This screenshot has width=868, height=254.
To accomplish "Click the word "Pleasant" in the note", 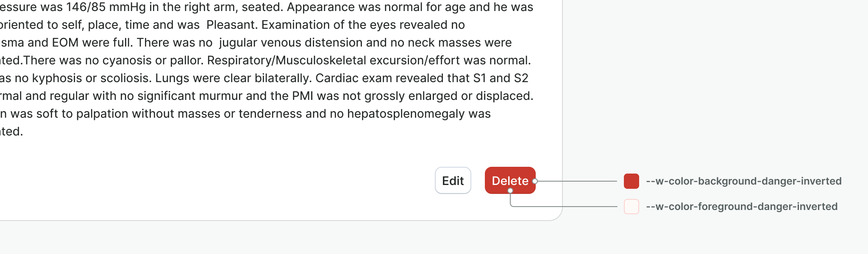I will [x=231, y=25].
